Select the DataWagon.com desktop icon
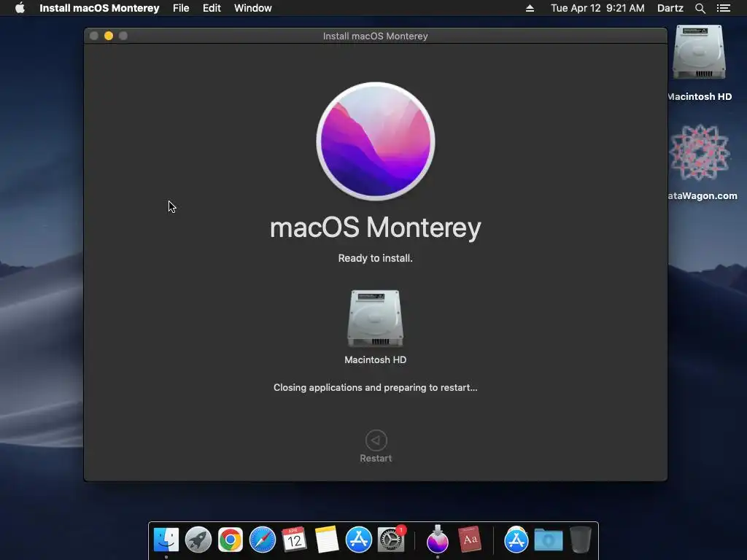The image size is (747, 560). coord(699,152)
